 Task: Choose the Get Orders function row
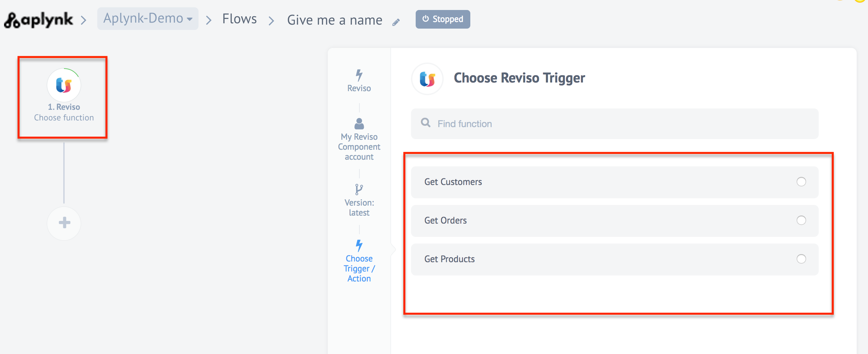[x=445, y=220]
